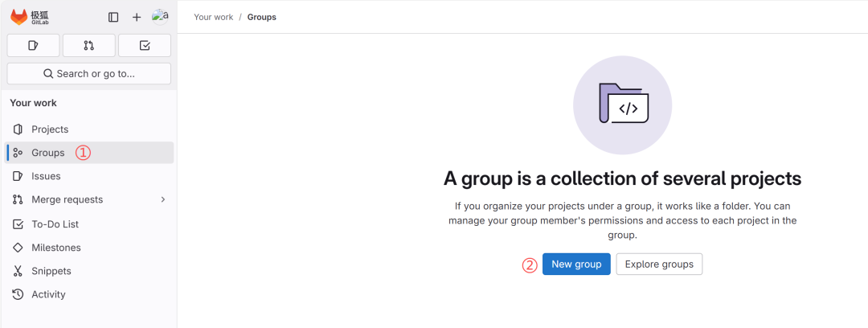Open the plus create-new menu
868x328 pixels.
137,17
